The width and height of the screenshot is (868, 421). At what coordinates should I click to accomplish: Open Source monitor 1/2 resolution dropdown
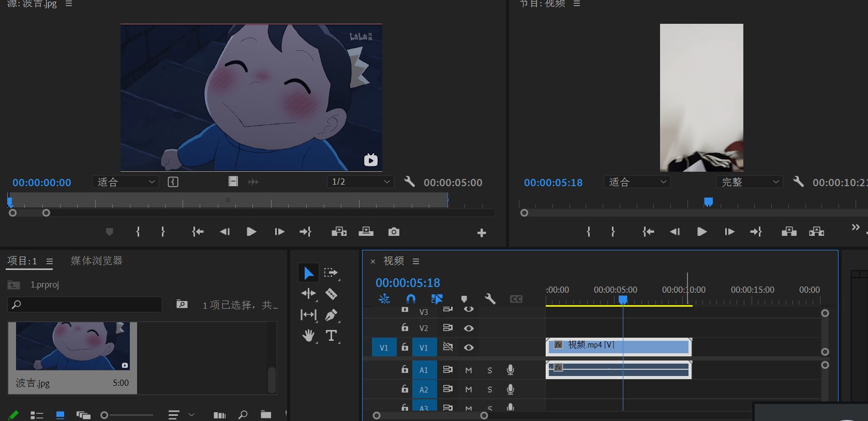pos(360,182)
